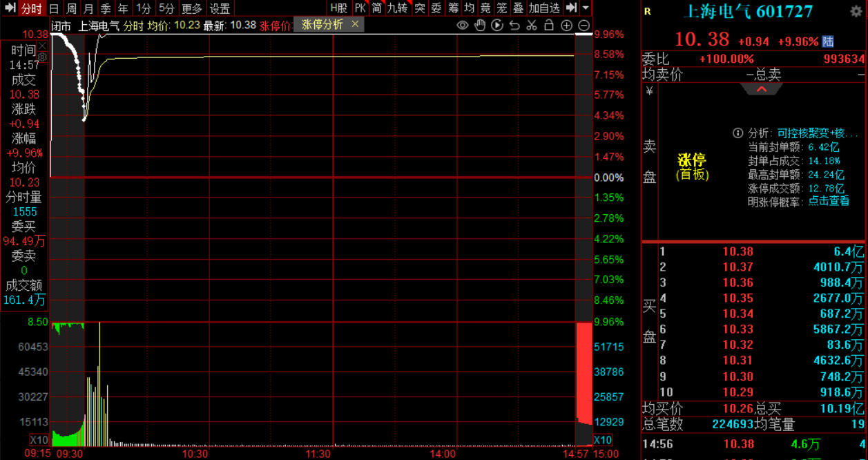Click the 09:30 time axis marker
868x460 pixels.
coord(69,454)
